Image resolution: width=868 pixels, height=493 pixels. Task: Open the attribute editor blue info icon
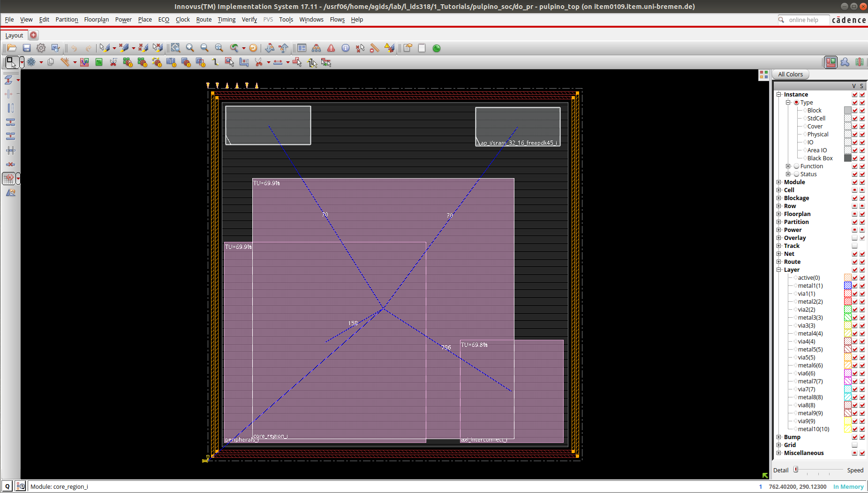click(x=346, y=48)
